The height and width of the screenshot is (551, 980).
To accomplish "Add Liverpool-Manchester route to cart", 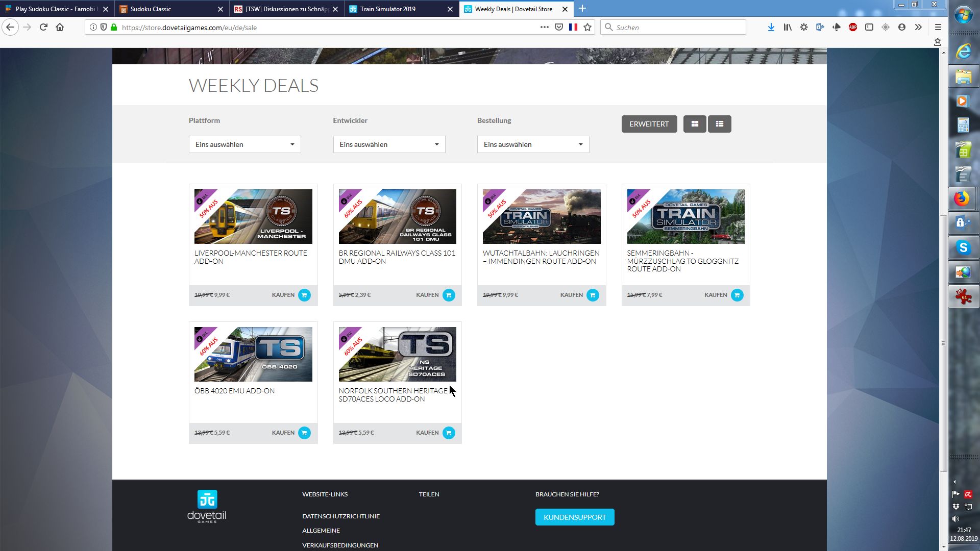I will [x=304, y=295].
